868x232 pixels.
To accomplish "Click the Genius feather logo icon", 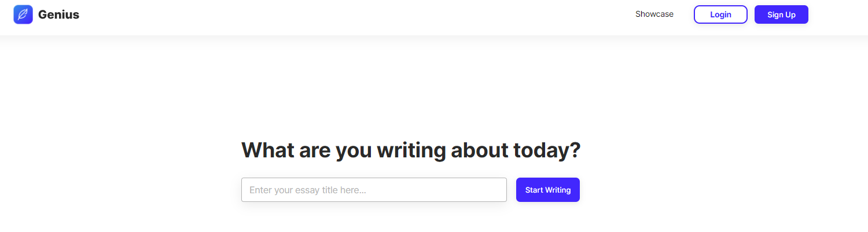I will pyautogui.click(x=23, y=14).
